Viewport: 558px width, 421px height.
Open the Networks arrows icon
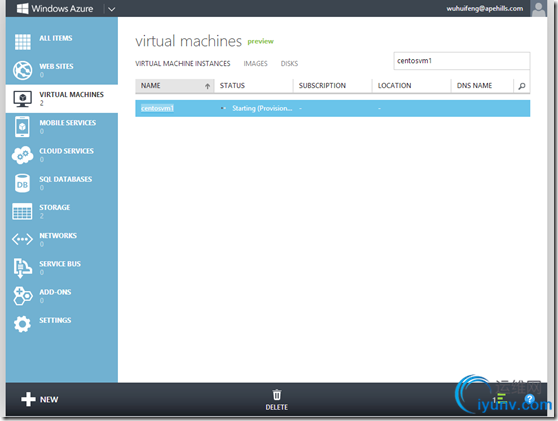[x=22, y=239]
